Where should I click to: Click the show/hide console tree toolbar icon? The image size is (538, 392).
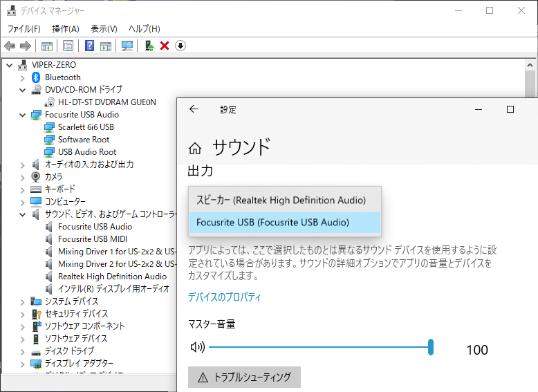46,46
